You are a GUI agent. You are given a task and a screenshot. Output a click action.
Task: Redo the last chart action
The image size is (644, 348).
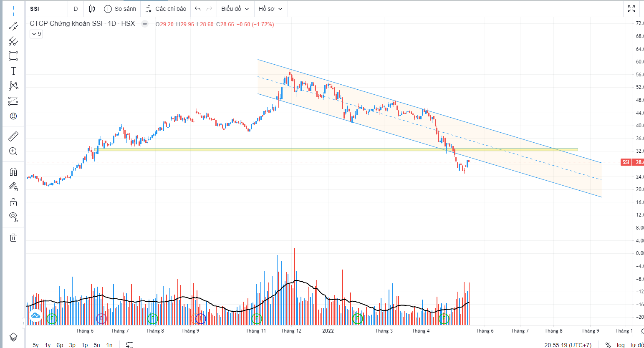click(210, 9)
